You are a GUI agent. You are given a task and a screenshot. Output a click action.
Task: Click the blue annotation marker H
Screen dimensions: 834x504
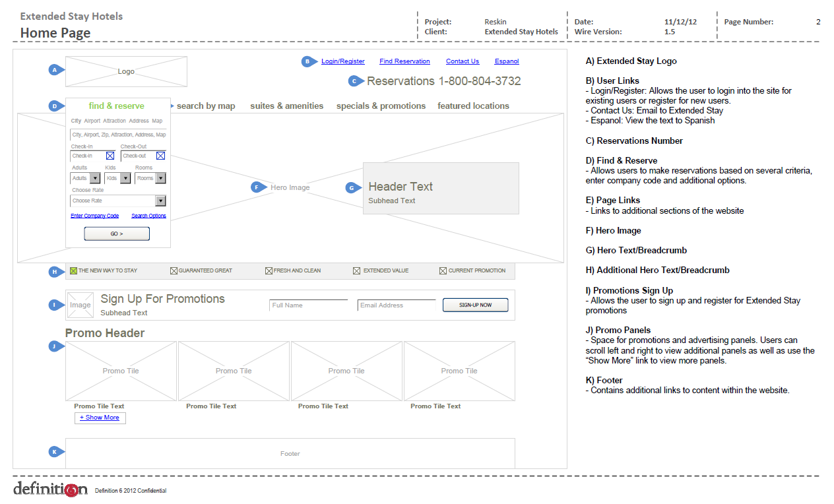pos(55,271)
